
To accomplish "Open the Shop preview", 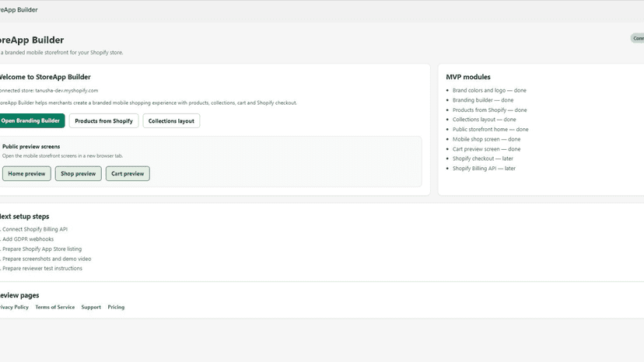I will pyautogui.click(x=78, y=173).
